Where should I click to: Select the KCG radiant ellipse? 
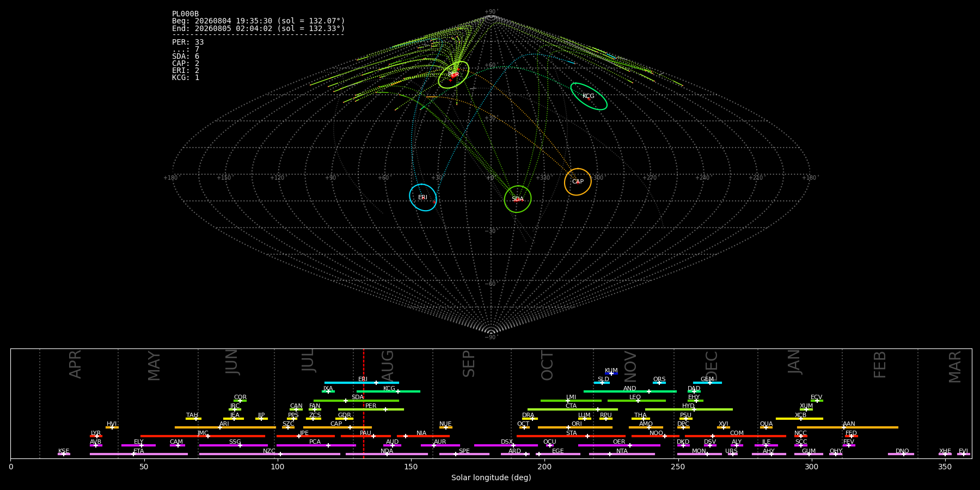coord(589,96)
